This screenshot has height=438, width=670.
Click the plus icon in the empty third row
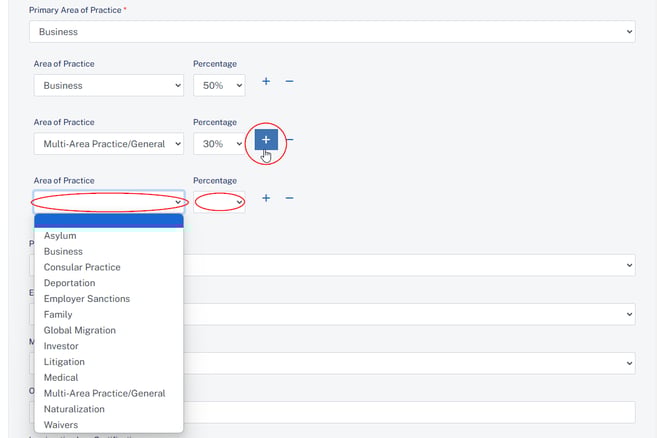[266, 198]
